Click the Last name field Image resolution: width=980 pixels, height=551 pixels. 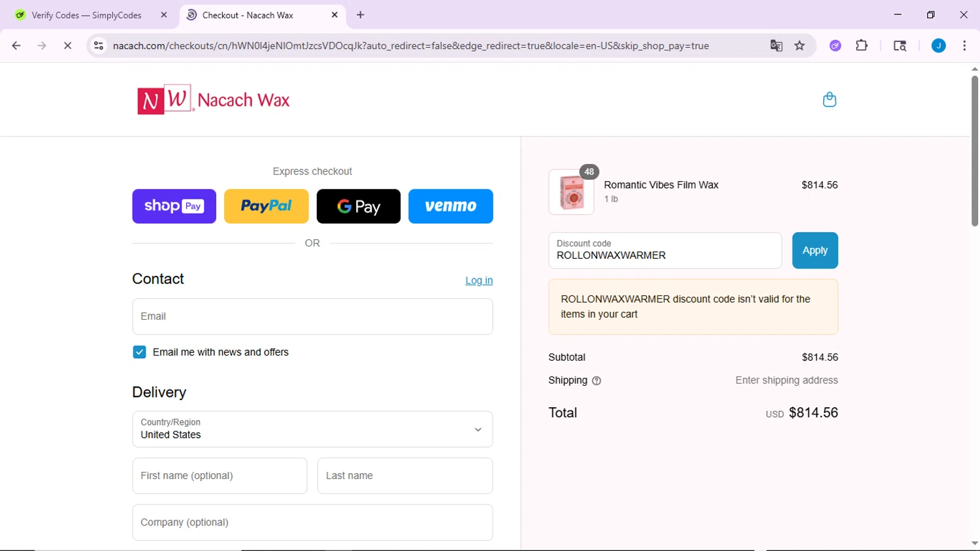click(405, 476)
